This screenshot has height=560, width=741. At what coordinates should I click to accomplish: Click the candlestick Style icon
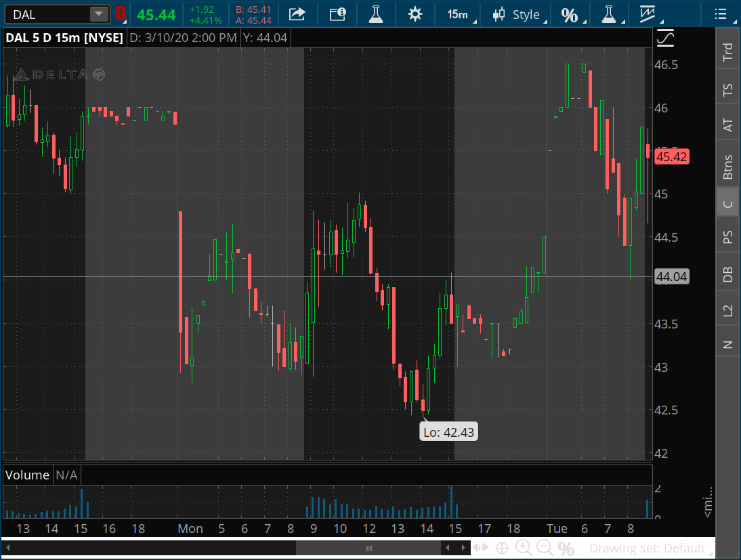coord(499,15)
